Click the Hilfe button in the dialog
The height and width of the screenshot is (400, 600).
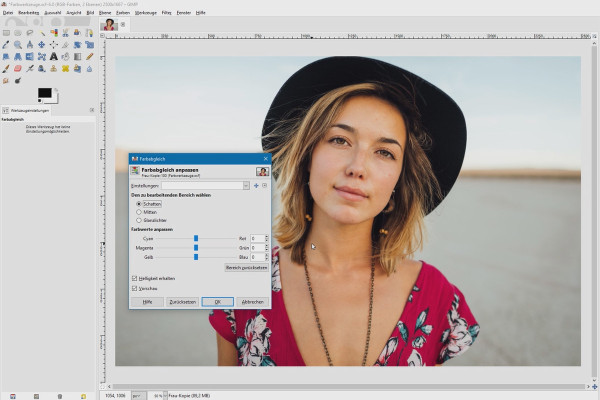coord(147,302)
